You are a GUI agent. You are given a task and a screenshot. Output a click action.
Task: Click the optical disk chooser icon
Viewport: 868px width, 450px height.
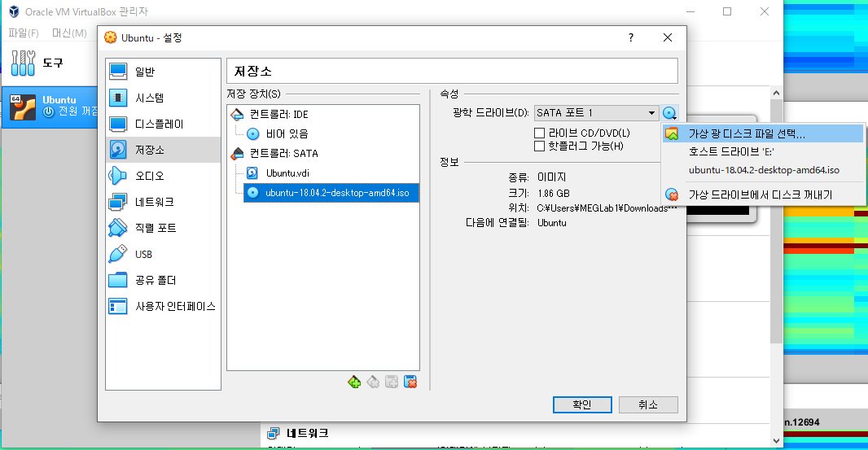[670, 113]
